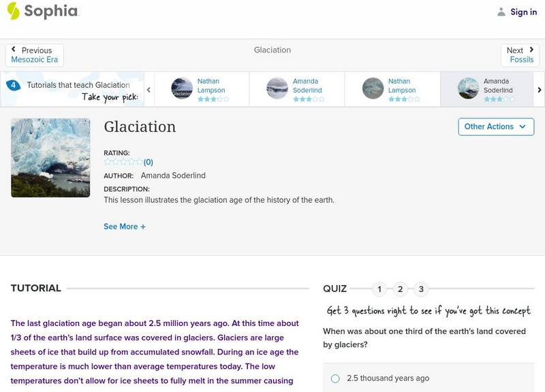The width and height of the screenshot is (545, 392).
Task: Click quiz step 3 circle
Action: [420, 289]
